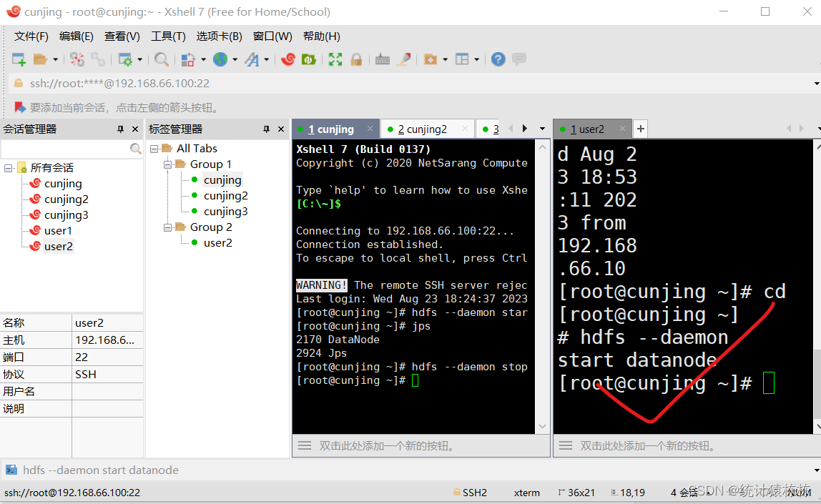Add a new tab with plus button
The width and height of the screenshot is (821, 504).
[x=640, y=129]
